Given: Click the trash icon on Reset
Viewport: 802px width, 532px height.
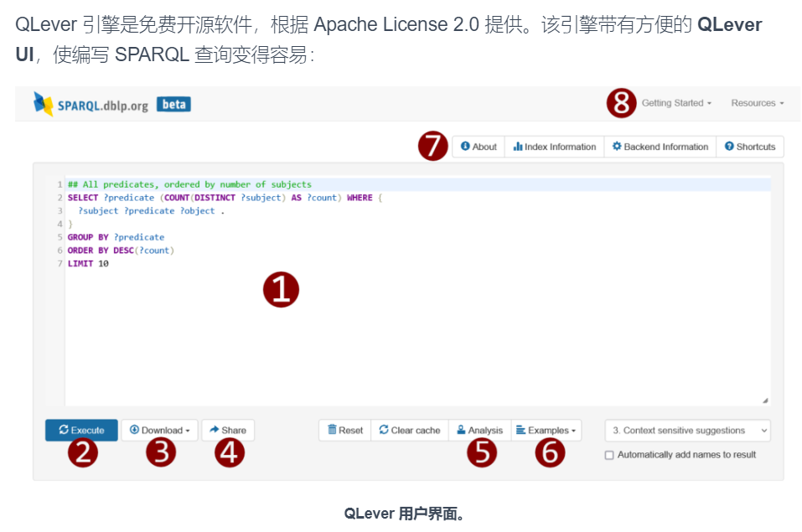Looking at the screenshot, I should click(x=332, y=430).
